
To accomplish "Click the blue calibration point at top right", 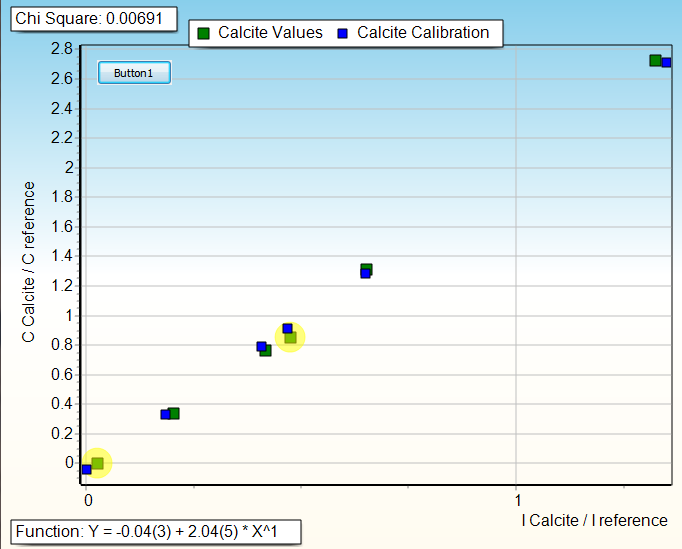I will click(666, 63).
